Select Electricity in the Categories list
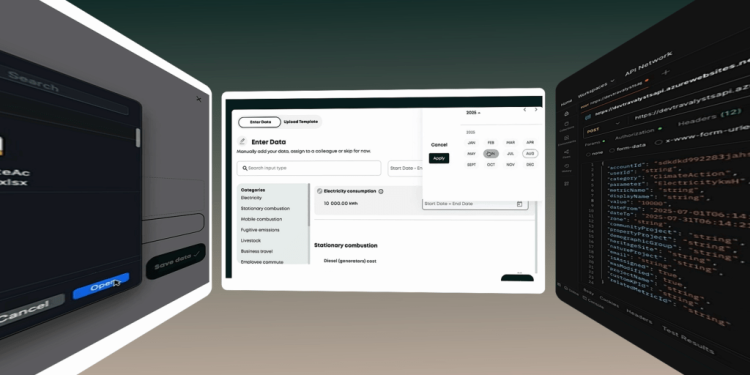Screen dimensions: 750x375 (251, 198)
